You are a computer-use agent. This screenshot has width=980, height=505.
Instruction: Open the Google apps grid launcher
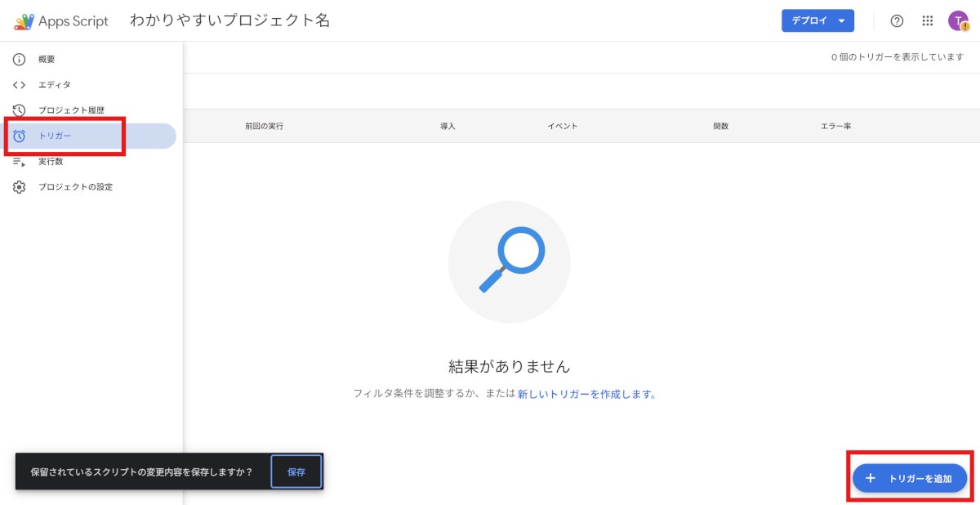[x=927, y=21]
